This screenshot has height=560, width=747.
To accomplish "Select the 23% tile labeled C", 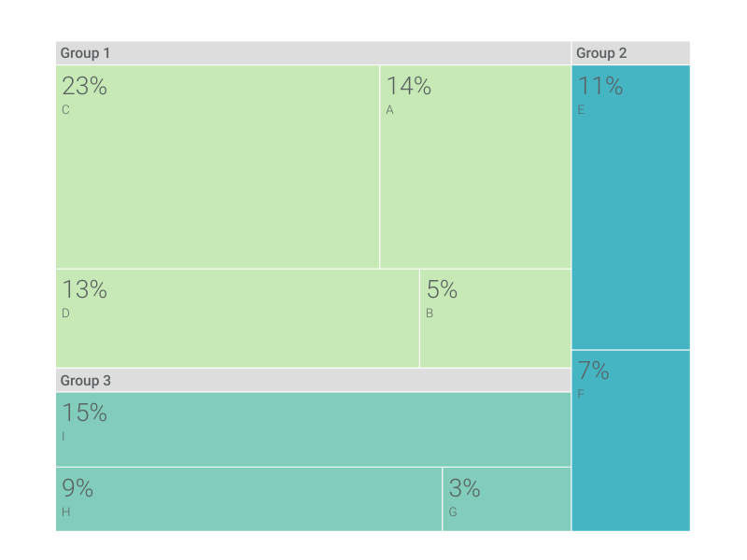I will pyautogui.click(x=218, y=167).
